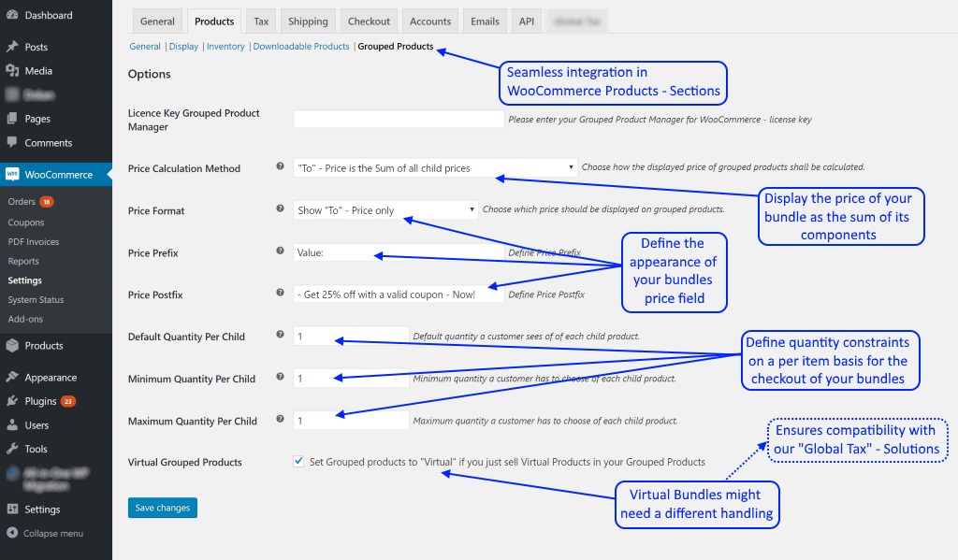Click the Collapse menu arrow icon
This screenshot has height=560, width=958.
tap(11, 533)
